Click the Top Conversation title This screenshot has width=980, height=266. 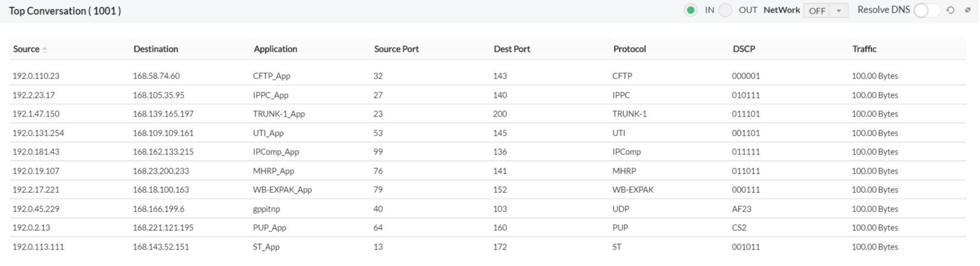click(x=65, y=11)
